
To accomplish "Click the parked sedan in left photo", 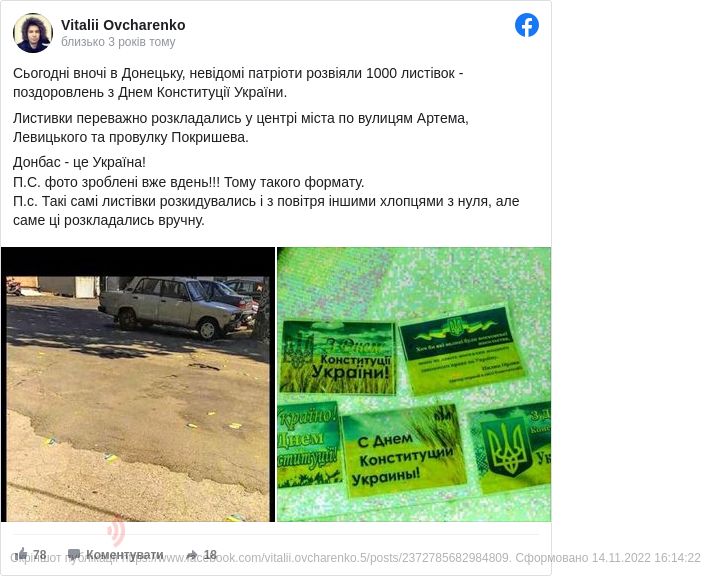I will click(x=177, y=307).
